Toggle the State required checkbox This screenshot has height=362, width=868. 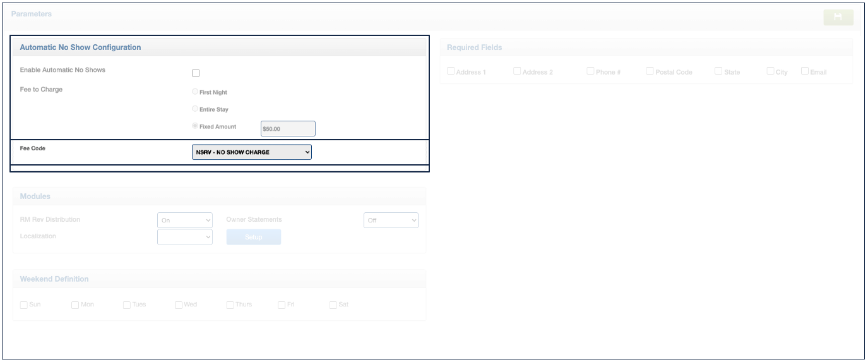point(718,71)
